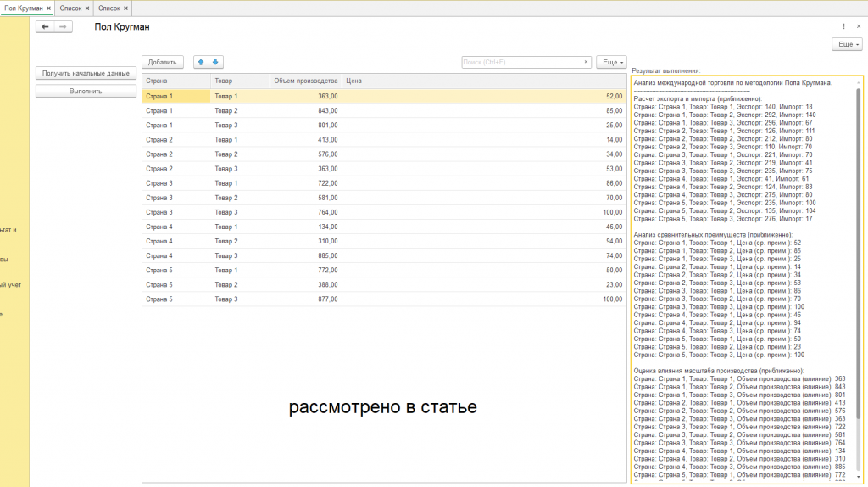868x487 pixels.
Task: Click Получить начальные данные button
Action: 86,73
